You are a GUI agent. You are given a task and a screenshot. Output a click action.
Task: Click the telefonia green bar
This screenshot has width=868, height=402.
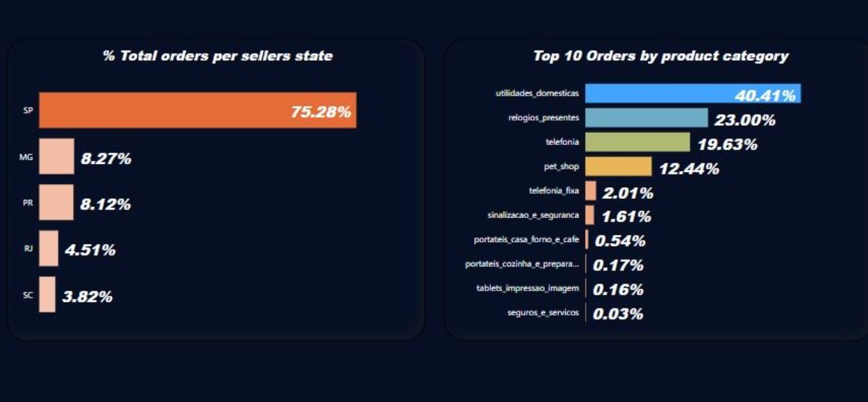click(638, 142)
